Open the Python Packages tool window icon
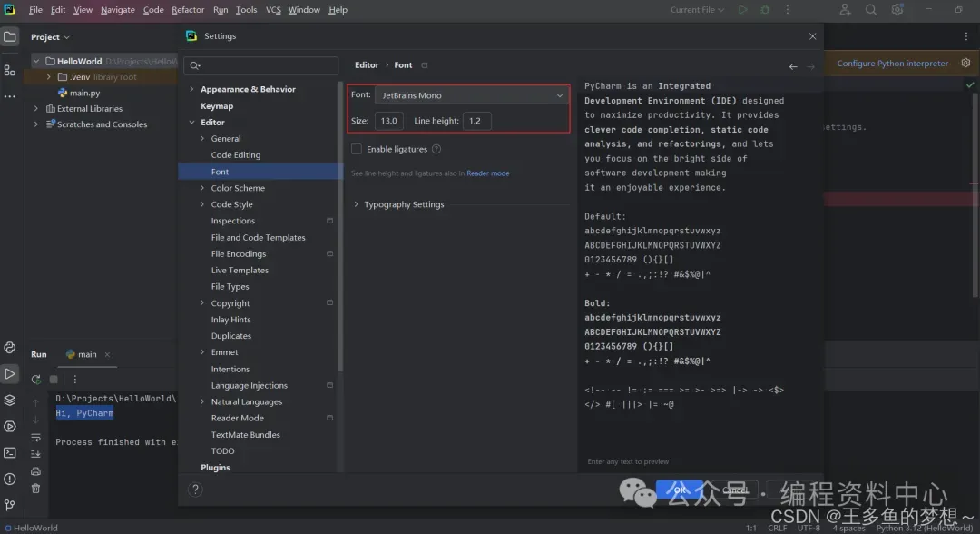 click(9, 348)
